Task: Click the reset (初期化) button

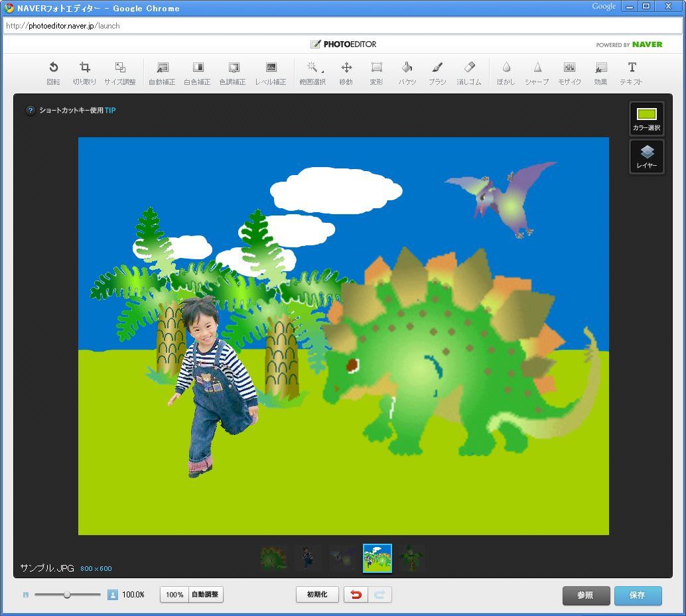Action: tap(317, 595)
